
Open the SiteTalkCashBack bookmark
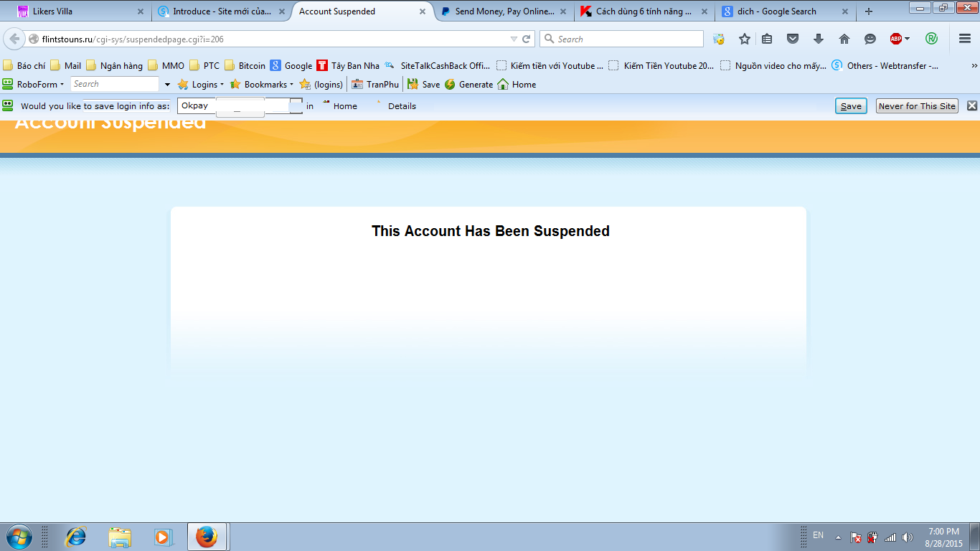pos(438,65)
